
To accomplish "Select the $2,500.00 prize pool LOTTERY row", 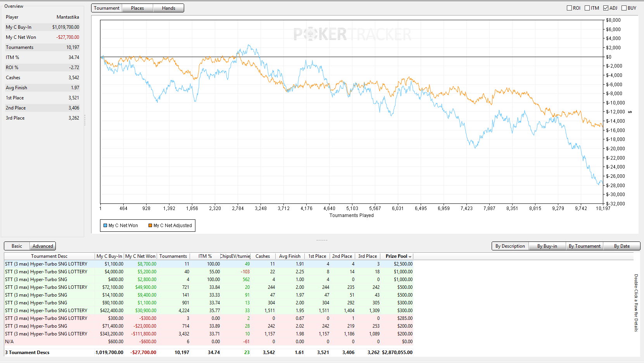I will point(209,264).
